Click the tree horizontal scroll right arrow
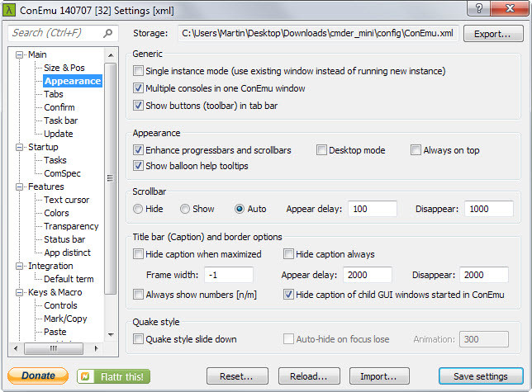Viewport: 532px width, 392px height. pos(97,348)
